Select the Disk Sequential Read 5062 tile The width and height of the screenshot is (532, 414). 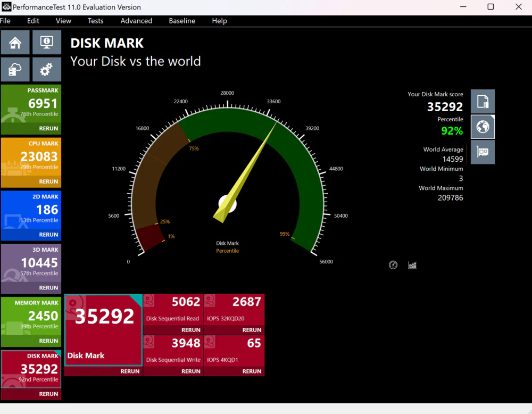click(x=173, y=309)
